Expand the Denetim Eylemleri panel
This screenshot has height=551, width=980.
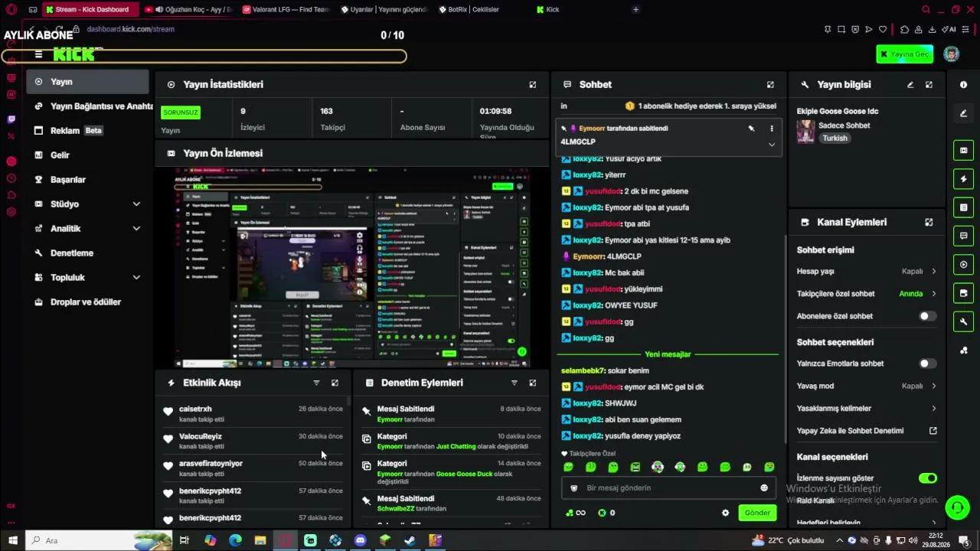pyautogui.click(x=533, y=383)
